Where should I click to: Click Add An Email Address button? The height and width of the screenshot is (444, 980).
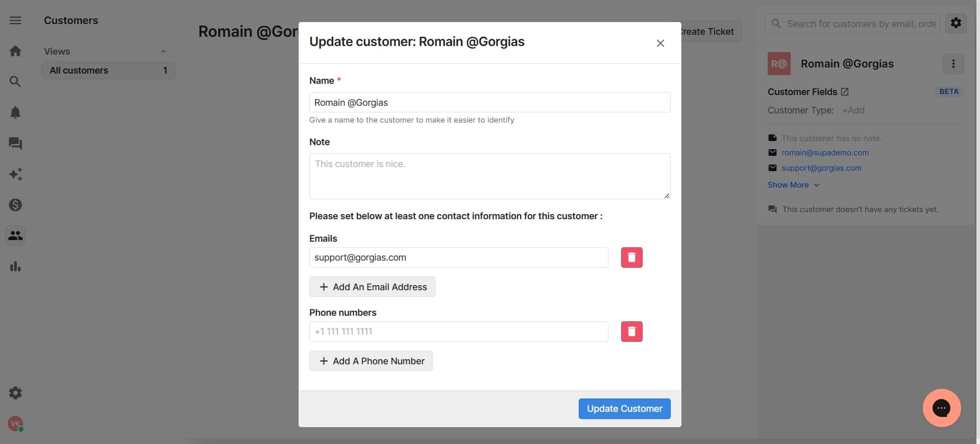pos(372,287)
